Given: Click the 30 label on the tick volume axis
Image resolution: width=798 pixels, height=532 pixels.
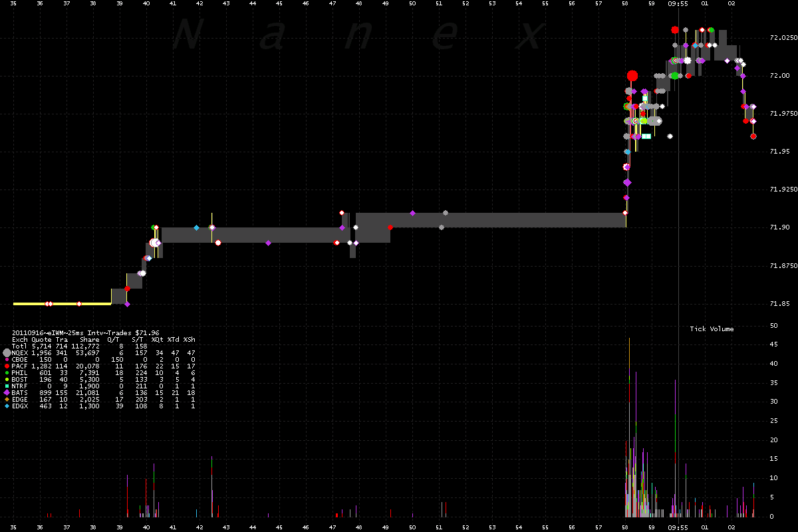Looking at the screenshot, I should [773, 402].
